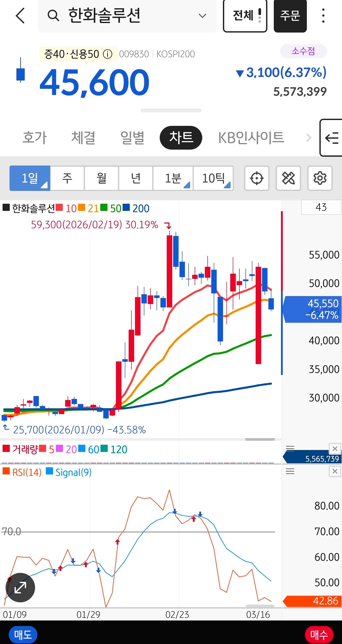342x644 pixels.
Task: Select the 주 weekly chart period
Action: 67,179
